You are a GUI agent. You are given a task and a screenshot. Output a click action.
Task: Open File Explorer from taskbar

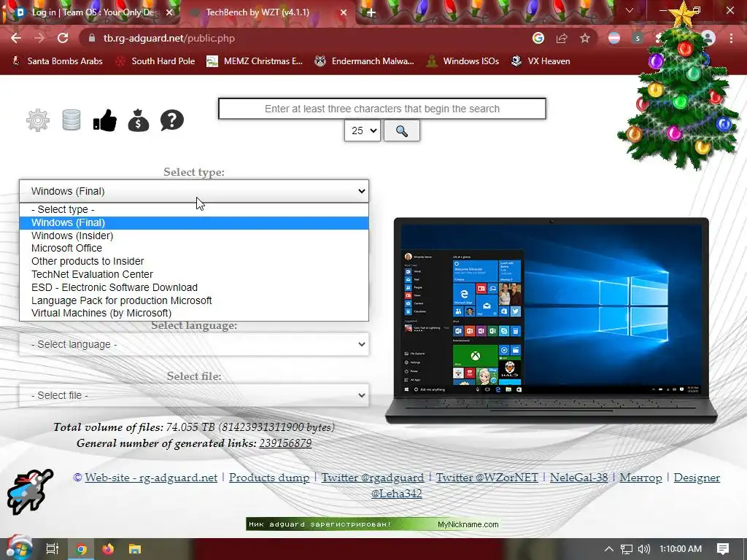pyautogui.click(x=135, y=549)
